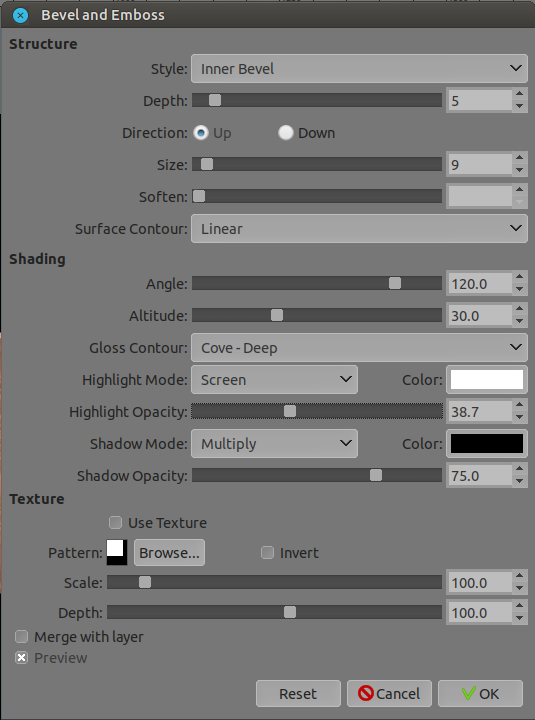Increase texture Scale with up arrow
Viewport: 535px width, 720px height.
(520, 576)
